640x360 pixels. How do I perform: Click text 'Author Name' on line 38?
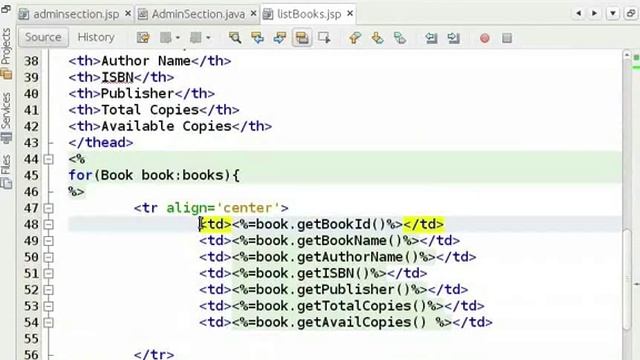click(146, 61)
